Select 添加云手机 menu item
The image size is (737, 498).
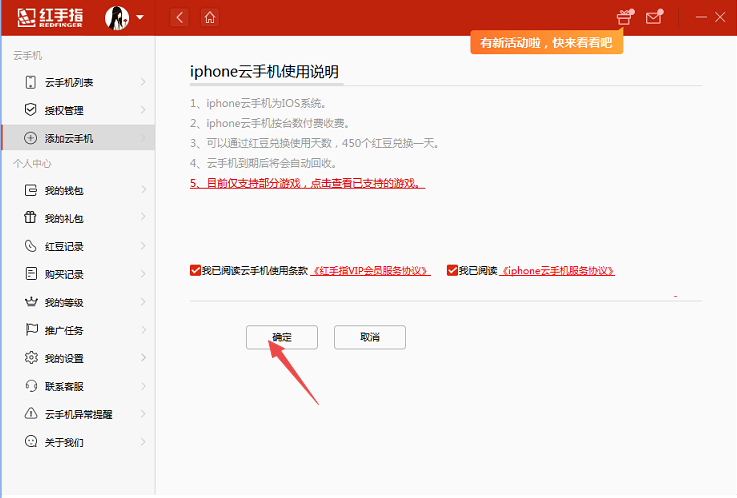click(x=69, y=139)
